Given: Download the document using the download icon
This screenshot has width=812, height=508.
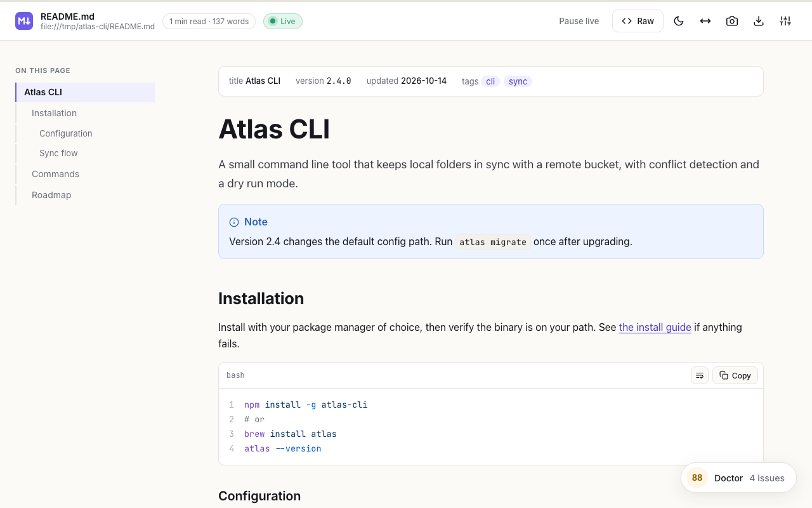Looking at the screenshot, I should tap(759, 21).
